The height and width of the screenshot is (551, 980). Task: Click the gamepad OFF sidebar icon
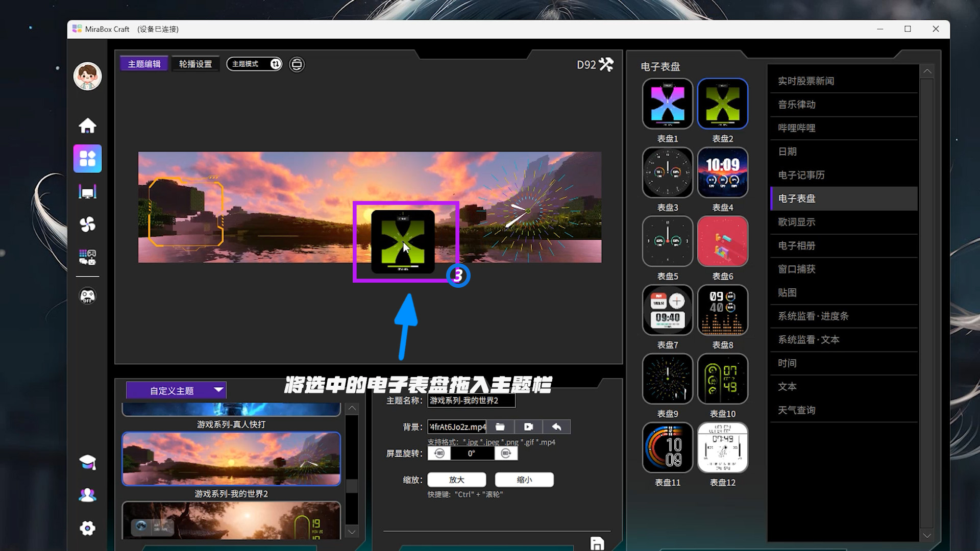[x=87, y=296]
